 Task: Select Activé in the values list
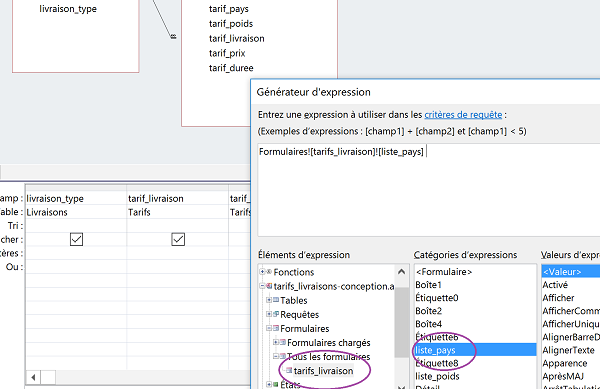click(555, 285)
